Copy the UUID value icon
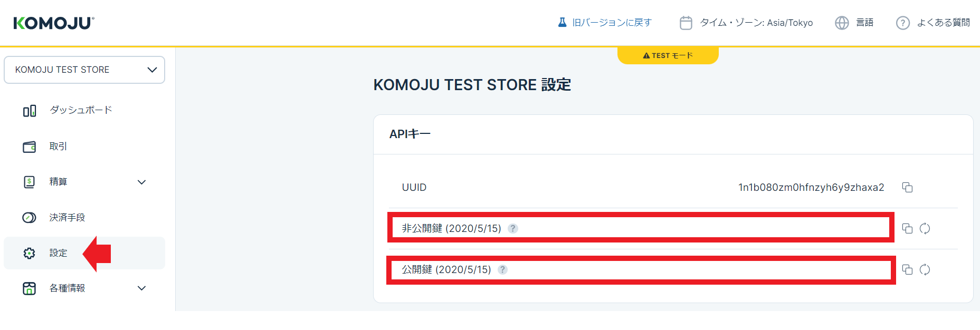 [907, 188]
